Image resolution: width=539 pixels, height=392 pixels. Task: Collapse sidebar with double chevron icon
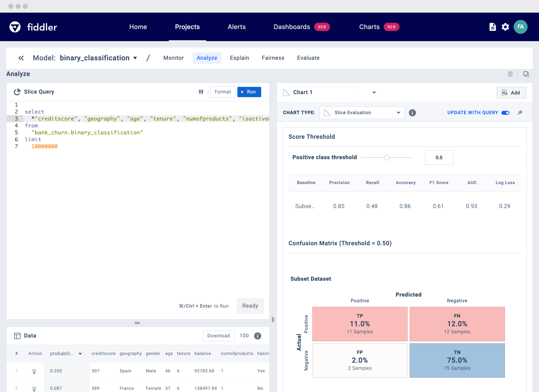pyautogui.click(x=21, y=58)
